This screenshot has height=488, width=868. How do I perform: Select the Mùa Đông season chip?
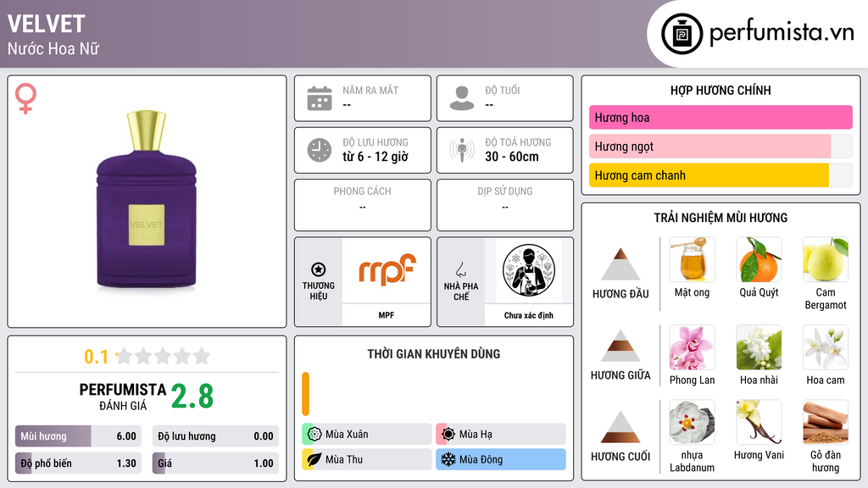point(501,459)
